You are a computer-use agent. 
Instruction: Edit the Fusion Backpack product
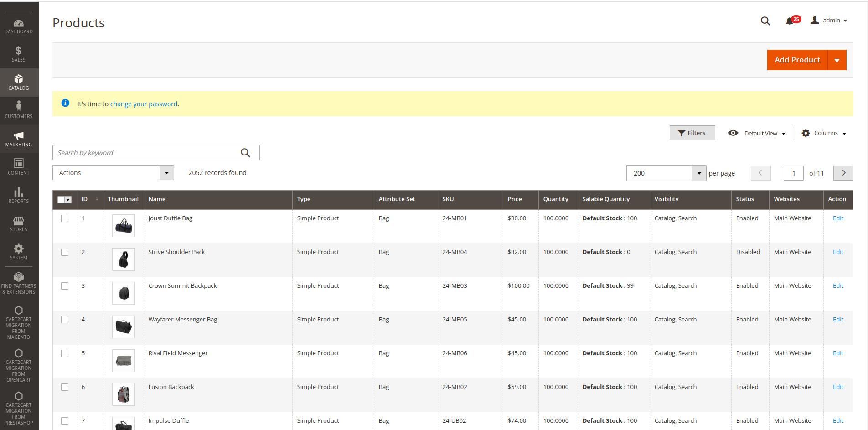coord(838,387)
